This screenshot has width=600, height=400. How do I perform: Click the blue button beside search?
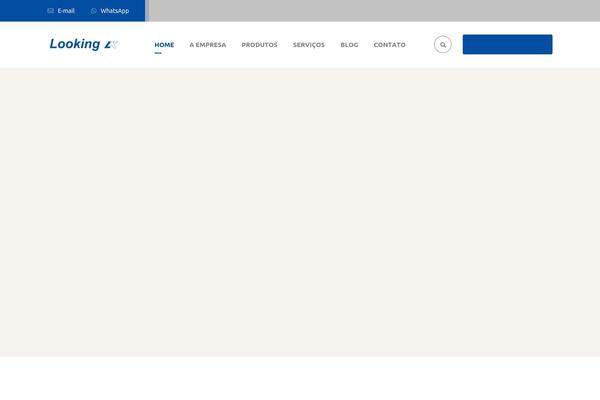click(507, 44)
